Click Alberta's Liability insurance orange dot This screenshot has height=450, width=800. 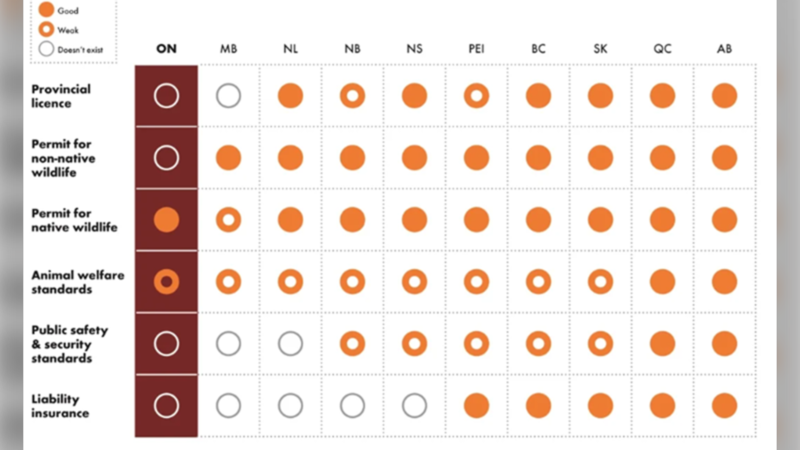click(x=724, y=405)
